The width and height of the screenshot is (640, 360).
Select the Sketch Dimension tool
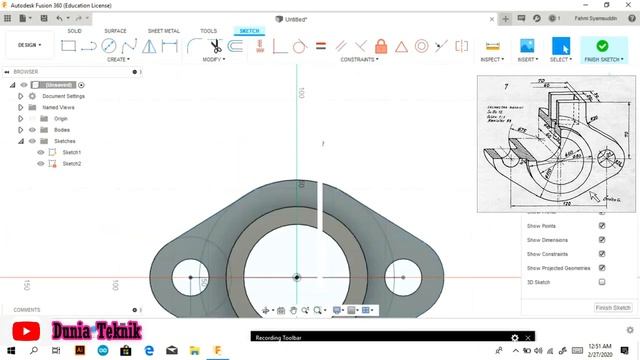point(169,46)
